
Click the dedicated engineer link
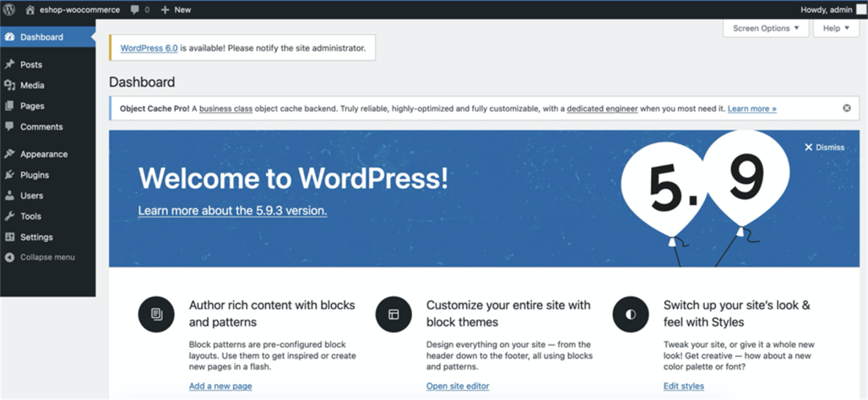pos(602,109)
